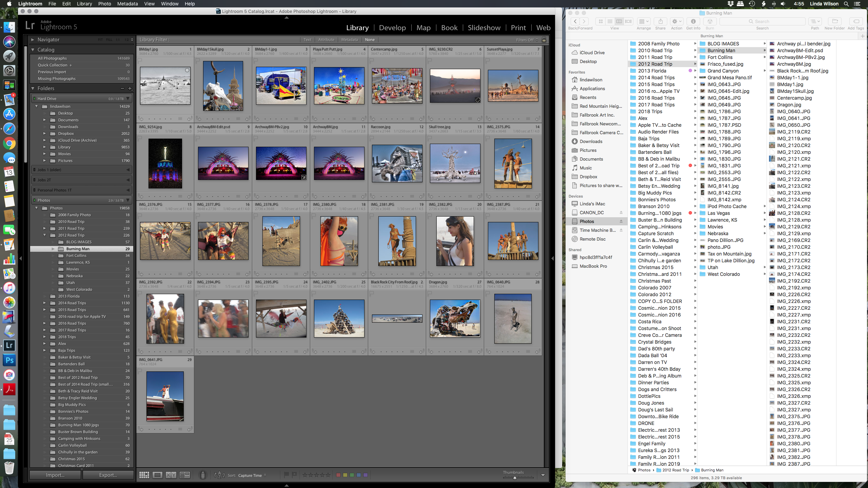Eject CANON_DC in Finder sidebar

coord(621,212)
